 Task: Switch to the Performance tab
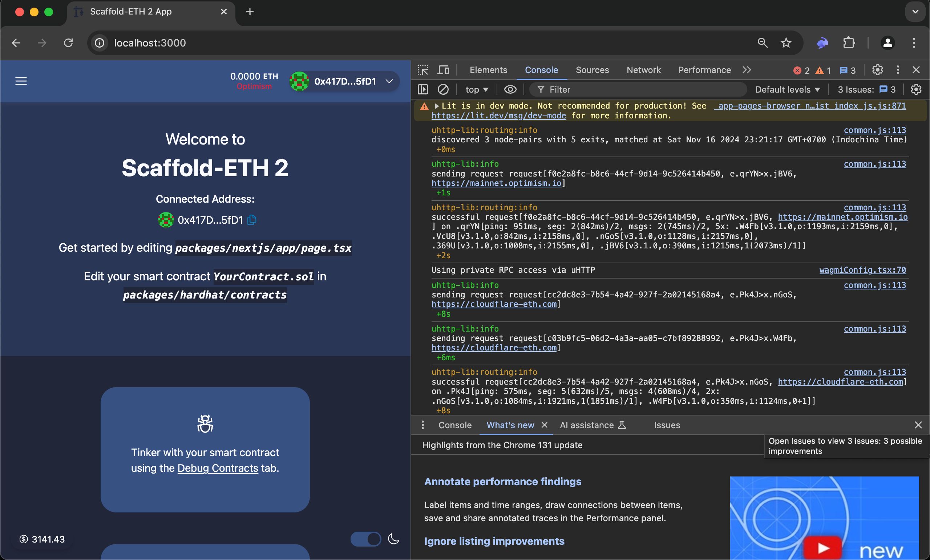tap(704, 70)
